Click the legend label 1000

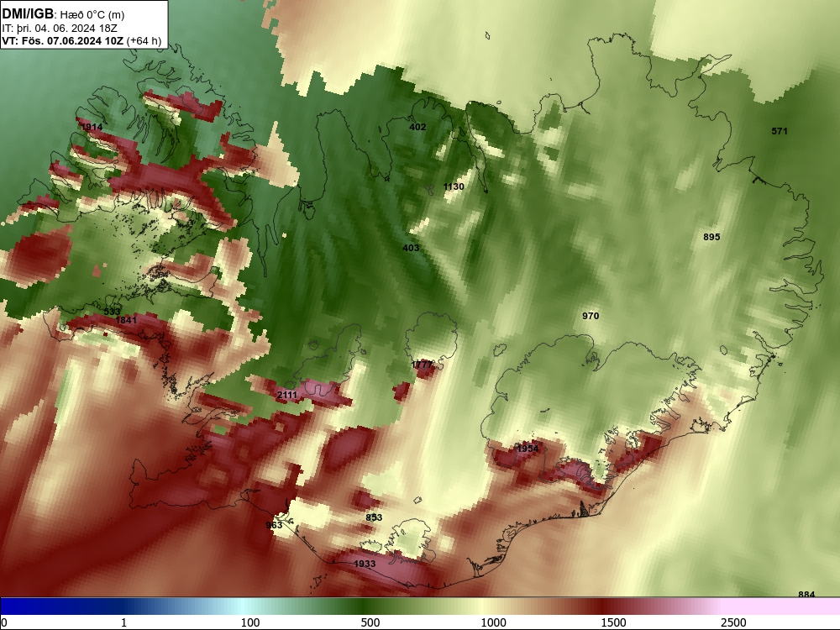click(x=493, y=622)
